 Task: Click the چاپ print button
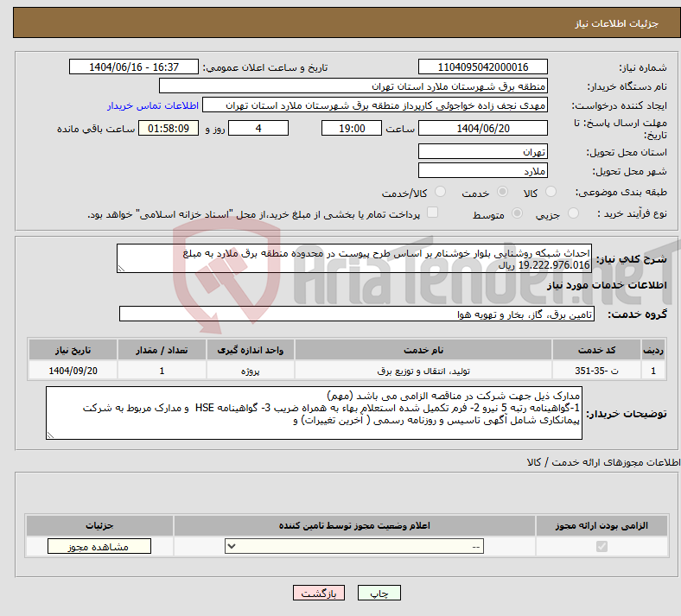379,593
